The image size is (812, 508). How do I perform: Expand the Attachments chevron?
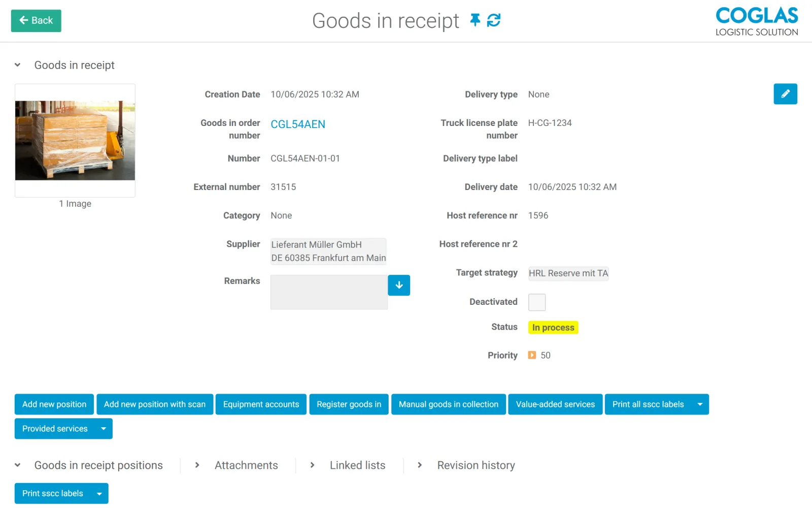click(x=197, y=465)
